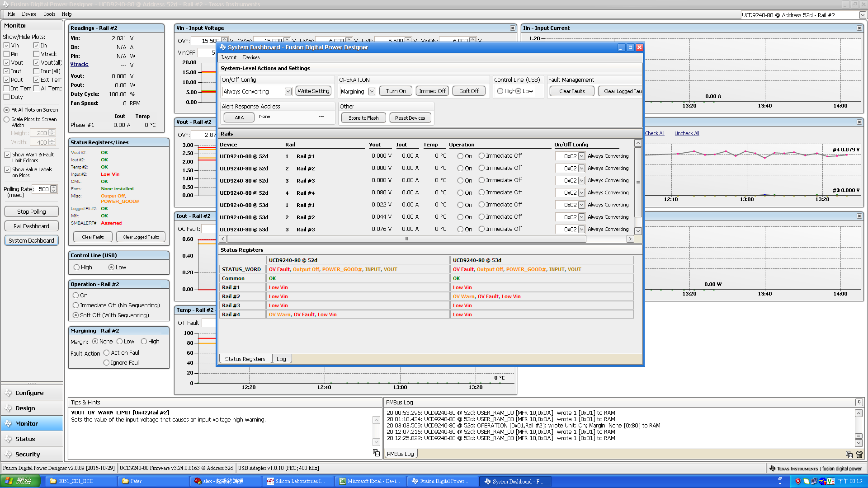Switch to Microsoft Excel taskbar item
Viewport: 868px width, 488px height.
(x=370, y=481)
